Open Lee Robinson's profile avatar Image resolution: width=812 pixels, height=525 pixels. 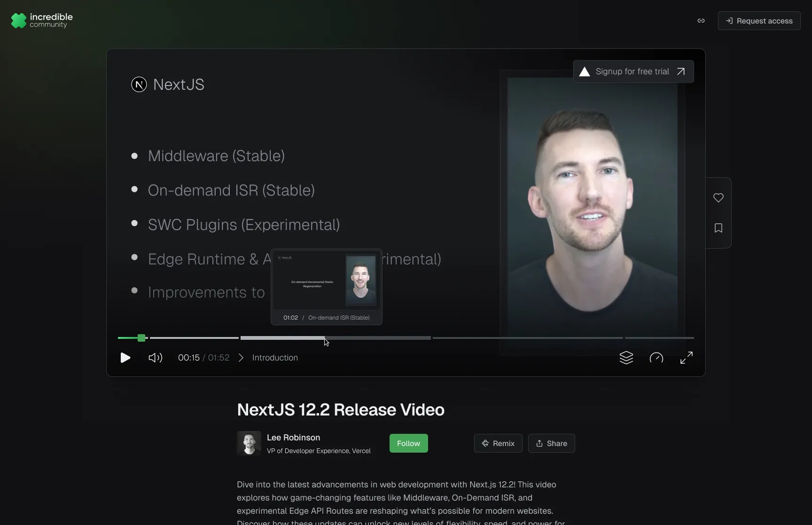250,443
